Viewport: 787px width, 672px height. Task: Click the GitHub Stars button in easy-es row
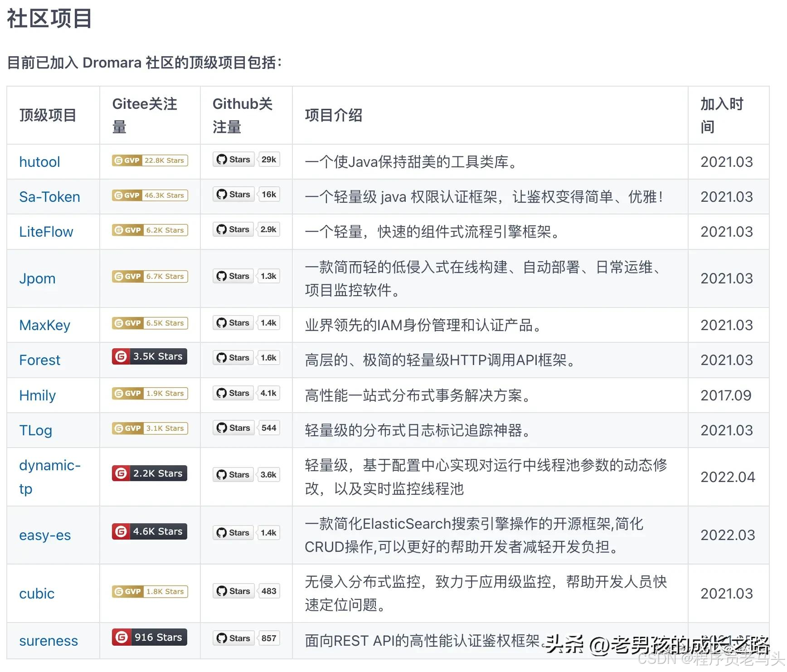click(x=233, y=533)
